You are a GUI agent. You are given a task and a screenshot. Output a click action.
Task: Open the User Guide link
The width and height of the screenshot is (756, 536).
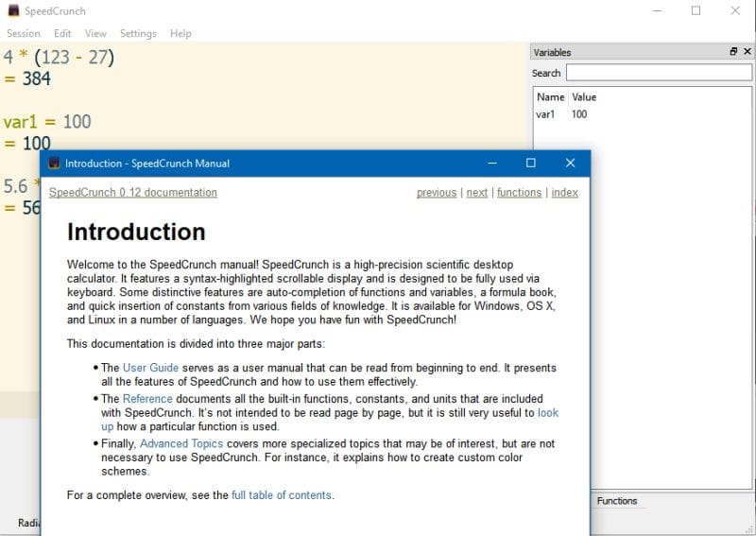click(x=150, y=368)
